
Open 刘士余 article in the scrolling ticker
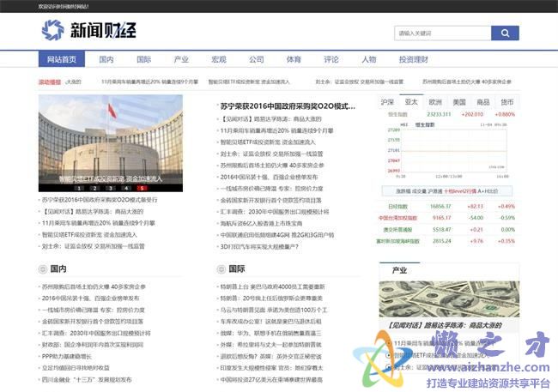pyautogui.click(x=360, y=81)
